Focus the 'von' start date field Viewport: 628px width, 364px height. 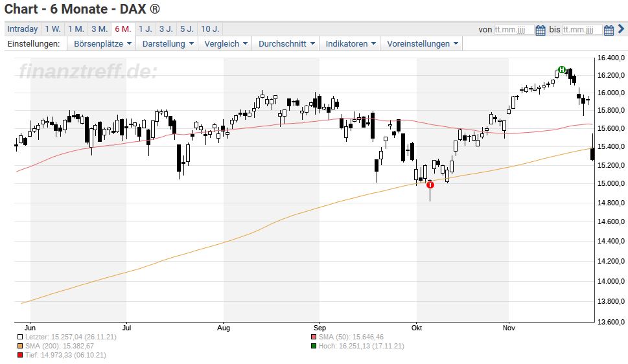click(514, 30)
